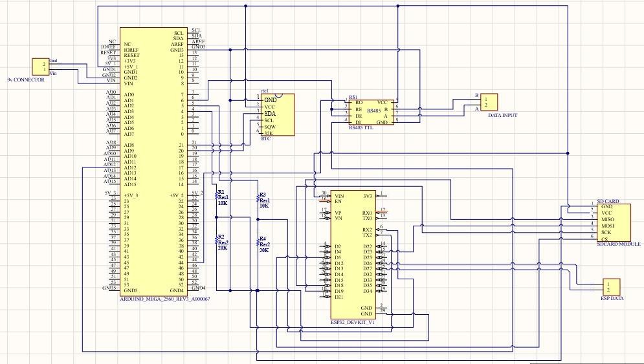Screen dimensions: 644x364
Task: Click the 'RX2' pin on the ESP32
Action: 367,230
